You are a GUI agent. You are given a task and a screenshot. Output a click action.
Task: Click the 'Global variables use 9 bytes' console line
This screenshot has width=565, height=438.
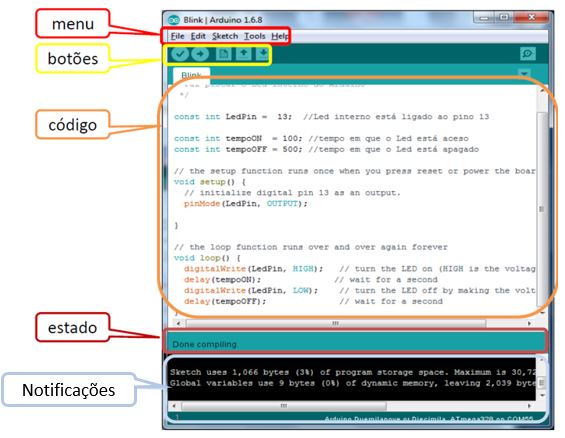[353, 383]
